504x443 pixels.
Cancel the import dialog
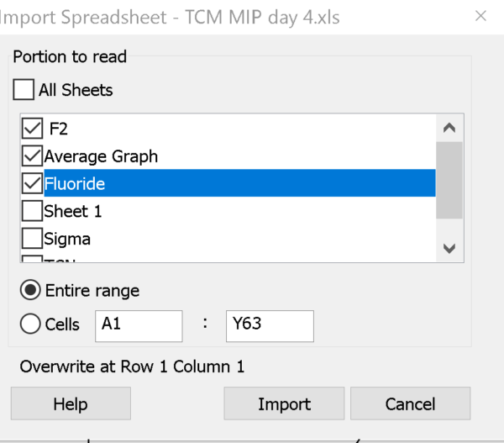tap(410, 403)
